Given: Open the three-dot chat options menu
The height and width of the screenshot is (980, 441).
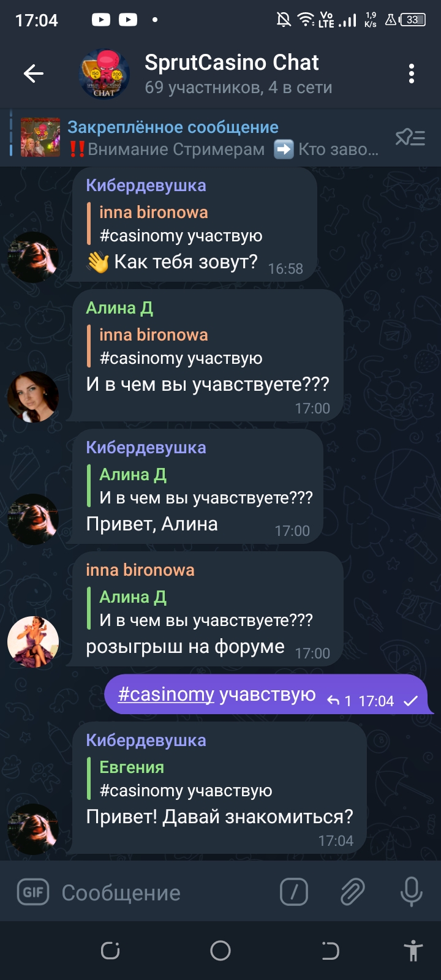Looking at the screenshot, I should pyautogui.click(x=412, y=74).
